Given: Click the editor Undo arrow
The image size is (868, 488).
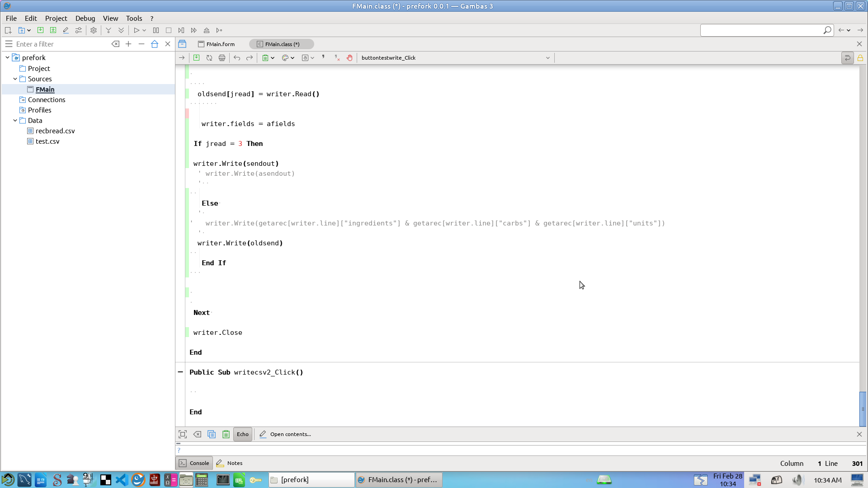Looking at the screenshot, I should pyautogui.click(x=237, y=58).
